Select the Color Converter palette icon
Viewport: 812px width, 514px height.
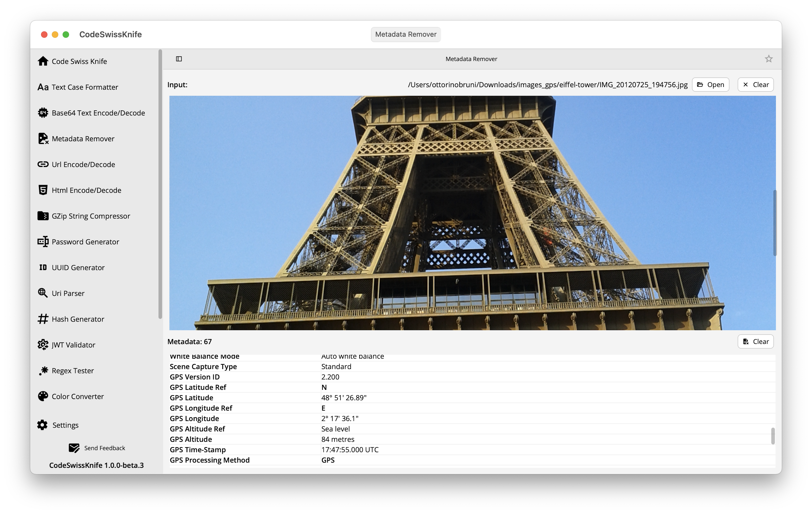[x=43, y=396]
